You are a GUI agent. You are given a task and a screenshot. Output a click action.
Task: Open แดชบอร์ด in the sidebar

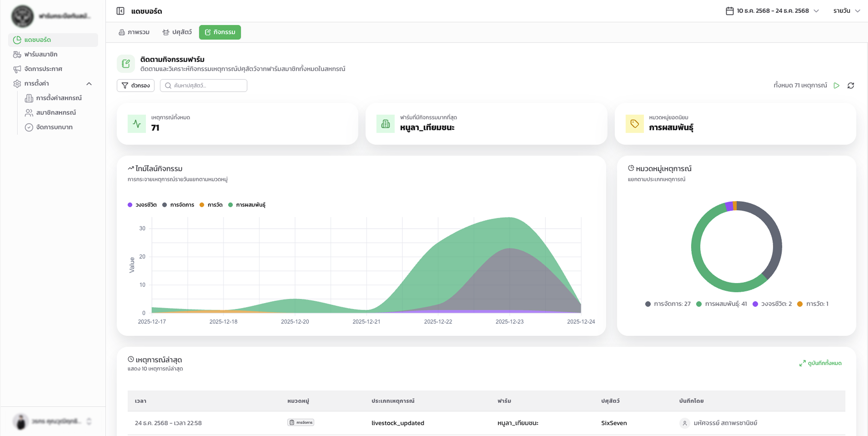click(38, 40)
